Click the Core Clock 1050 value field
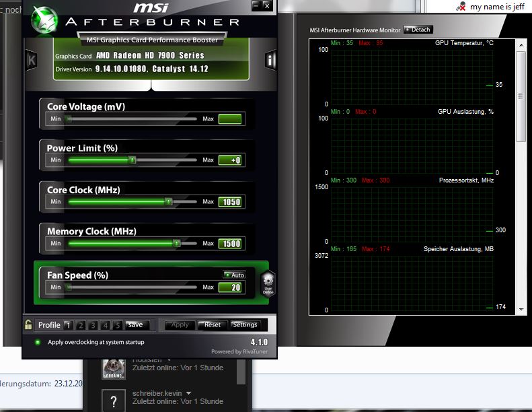This screenshot has width=532, height=412. coord(230,202)
